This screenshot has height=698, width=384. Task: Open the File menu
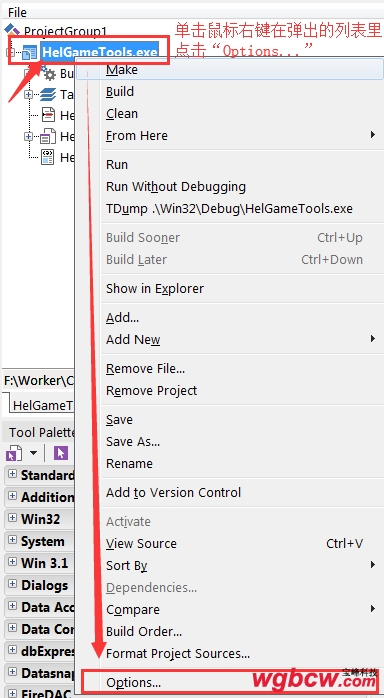click(17, 12)
